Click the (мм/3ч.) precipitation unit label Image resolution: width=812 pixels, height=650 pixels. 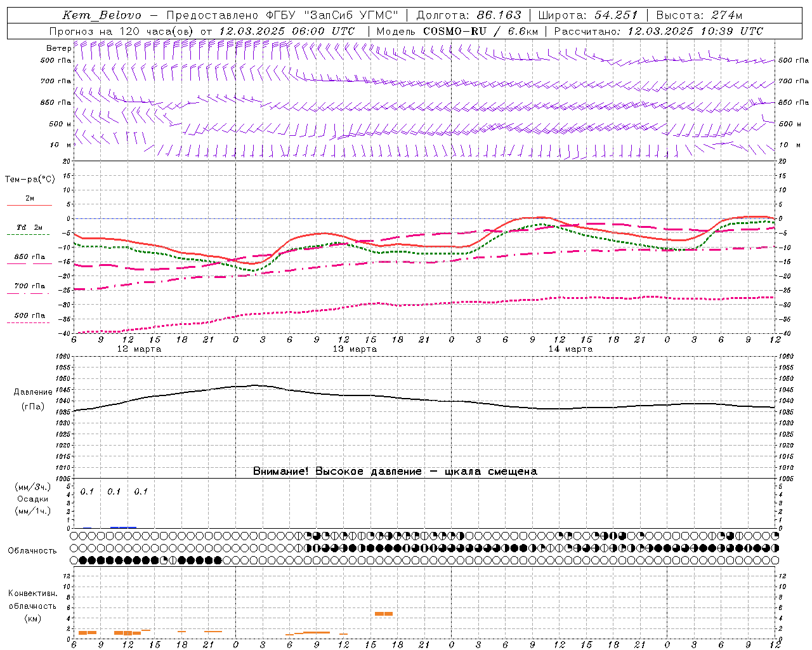(33, 487)
